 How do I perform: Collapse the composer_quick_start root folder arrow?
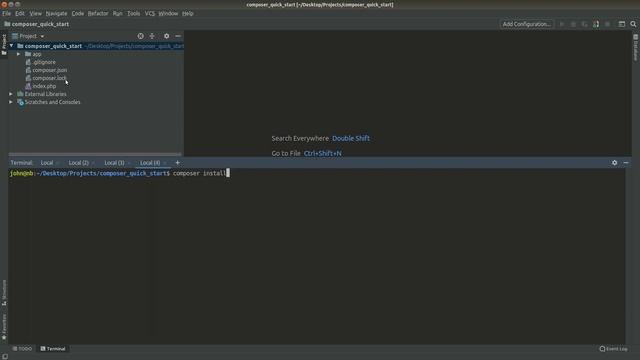[11, 46]
